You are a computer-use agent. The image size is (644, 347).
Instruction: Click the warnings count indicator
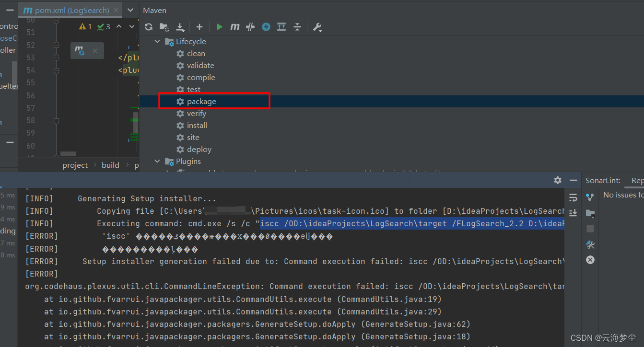point(85,27)
